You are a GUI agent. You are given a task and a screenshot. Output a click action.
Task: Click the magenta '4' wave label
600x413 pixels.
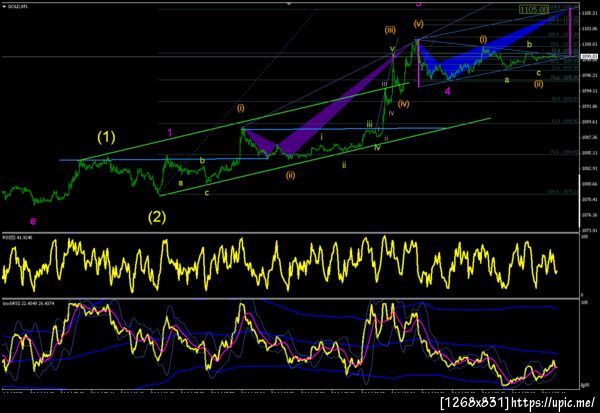tap(448, 91)
